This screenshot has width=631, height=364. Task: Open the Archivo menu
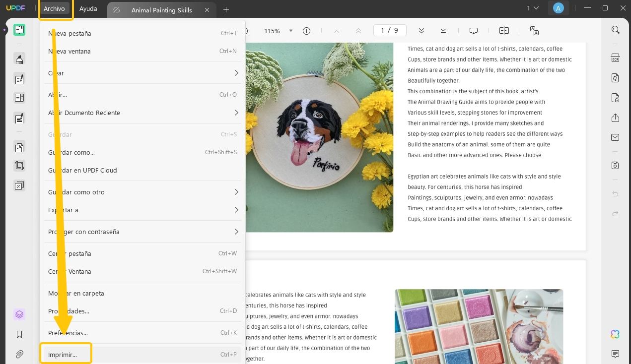(x=54, y=9)
